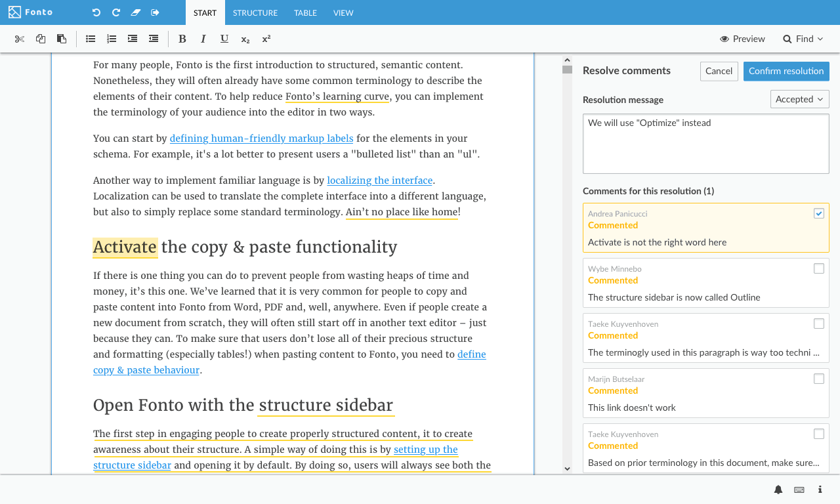Copy selection using copy icon
The width and height of the screenshot is (840, 504).
tap(41, 39)
